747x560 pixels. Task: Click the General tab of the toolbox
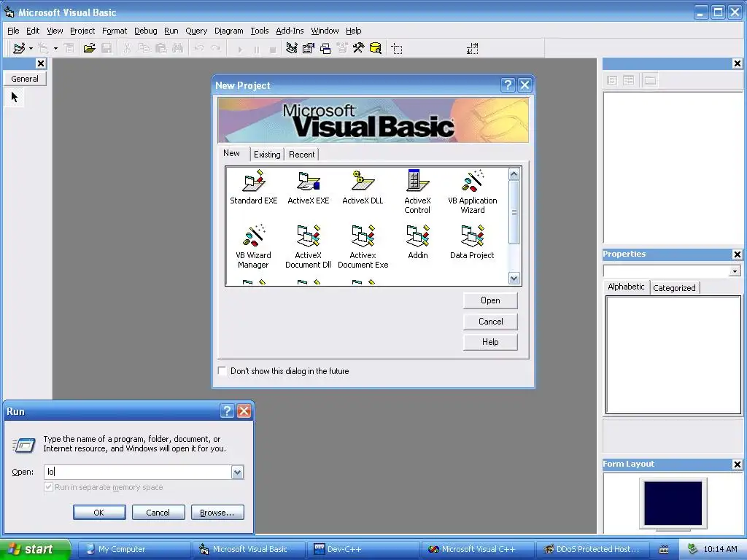(x=25, y=79)
